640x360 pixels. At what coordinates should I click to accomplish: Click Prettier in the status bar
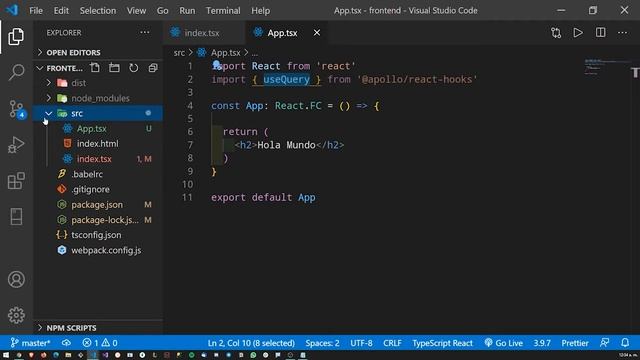[575, 343]
